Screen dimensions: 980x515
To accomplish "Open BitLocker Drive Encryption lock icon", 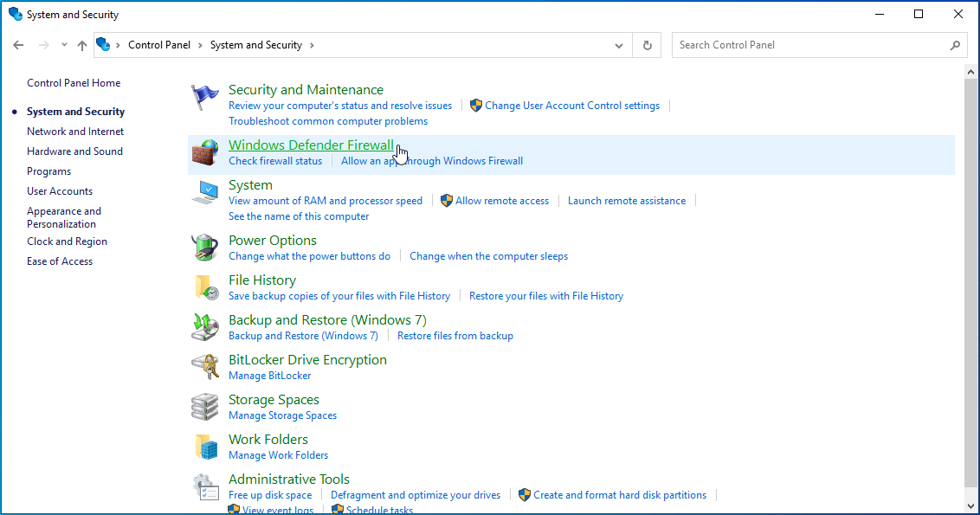I will [x=205, y=366].
